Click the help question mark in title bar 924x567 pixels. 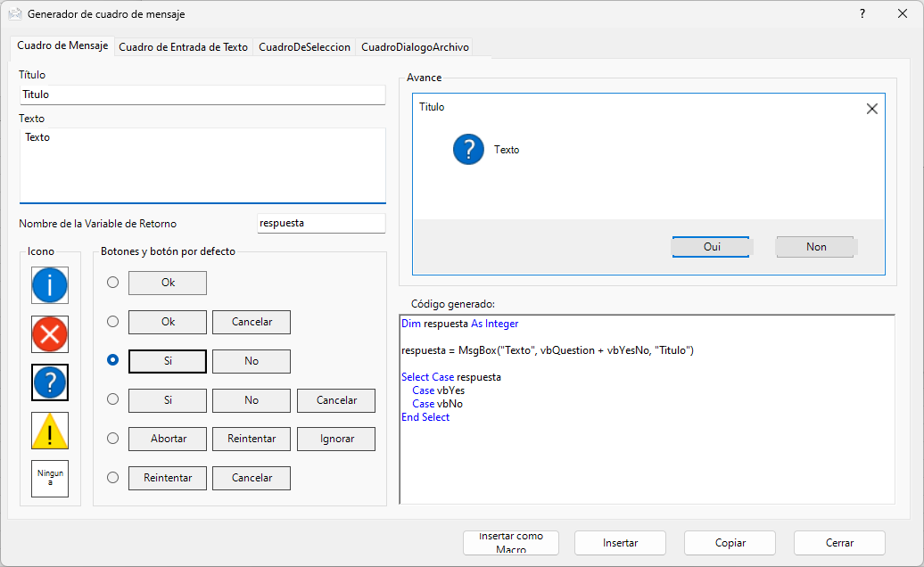point(862,13)
